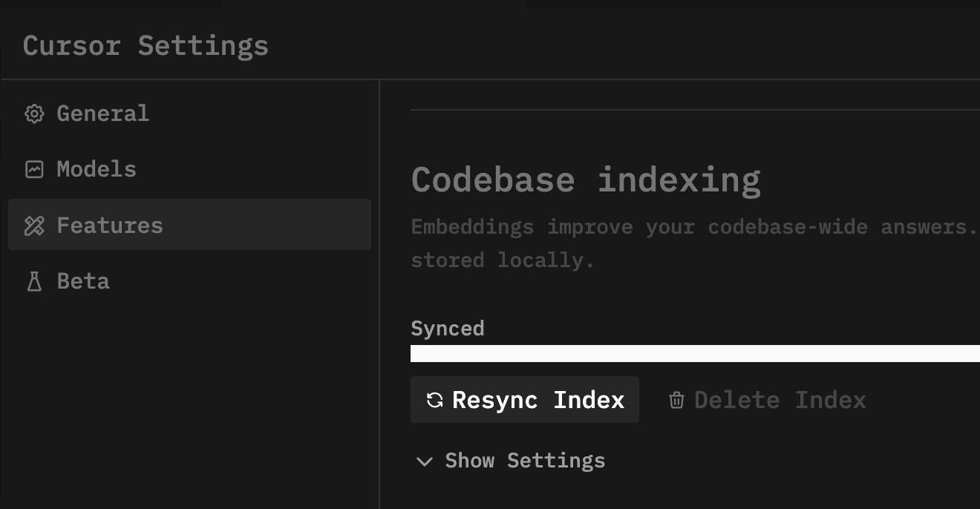This screenshot has width=980, height=509.
Task: Open the General settings section
Action: point(189,114)
